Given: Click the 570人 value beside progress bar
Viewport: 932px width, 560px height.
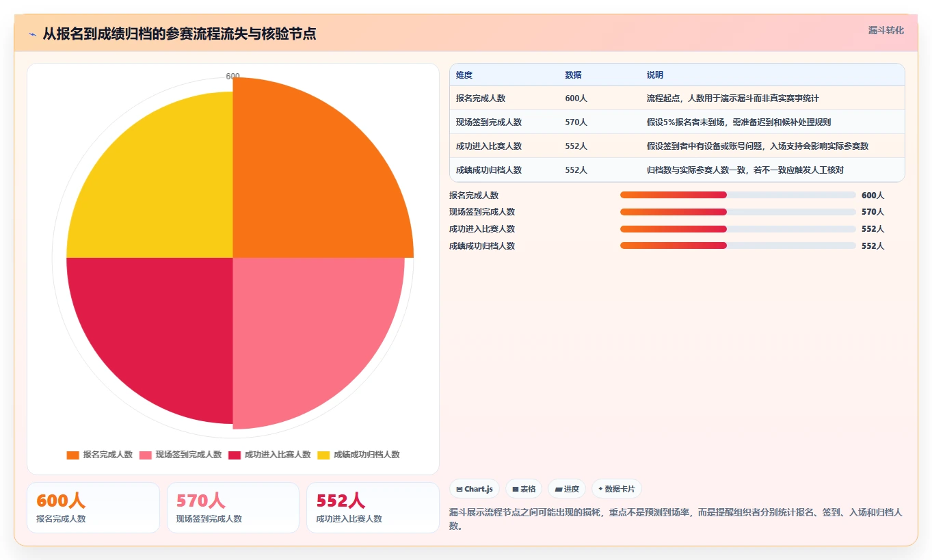Looking at the screenshot, I should pos(873,212).
